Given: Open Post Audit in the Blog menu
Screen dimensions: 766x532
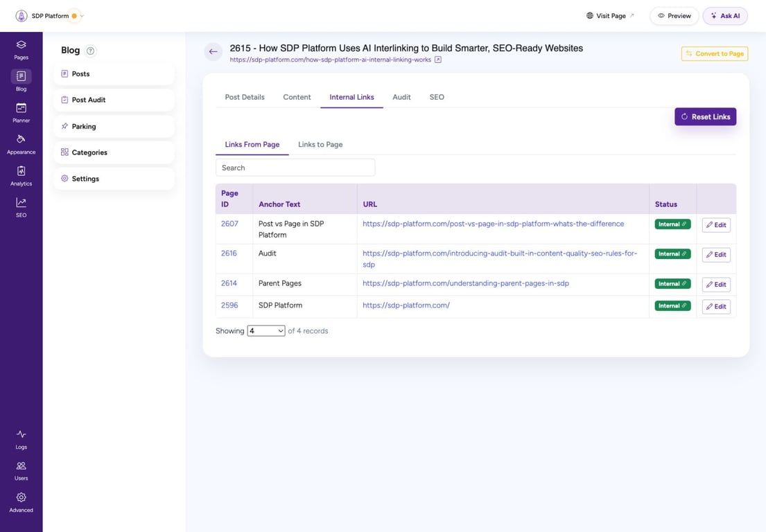Looking at the screenshot, I should (114, 100).
